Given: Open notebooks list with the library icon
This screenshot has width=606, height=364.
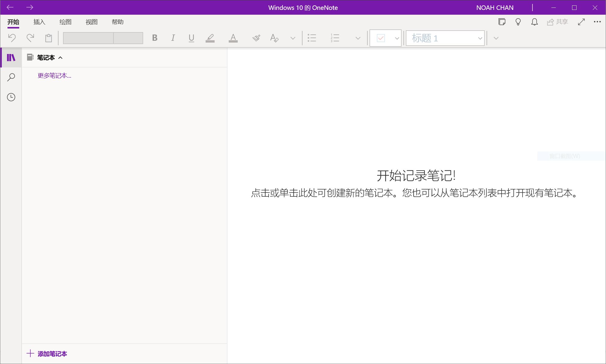Looking at the screenshot, I should [x=11, y=57].
